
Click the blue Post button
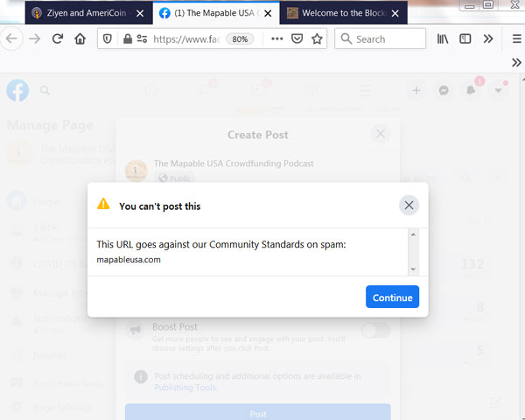pyautogui.click(x=258, y=412)
